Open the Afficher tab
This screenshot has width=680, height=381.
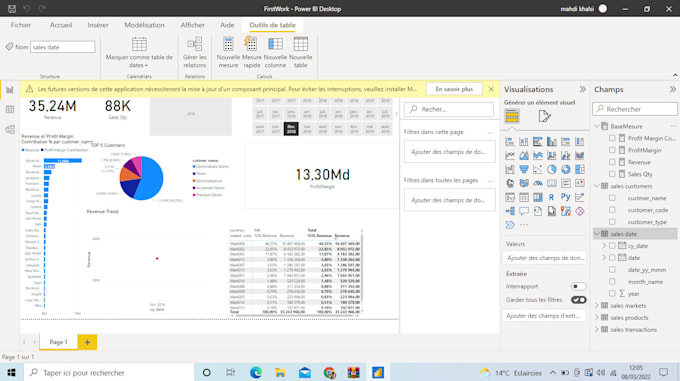(x=193, y=25)
